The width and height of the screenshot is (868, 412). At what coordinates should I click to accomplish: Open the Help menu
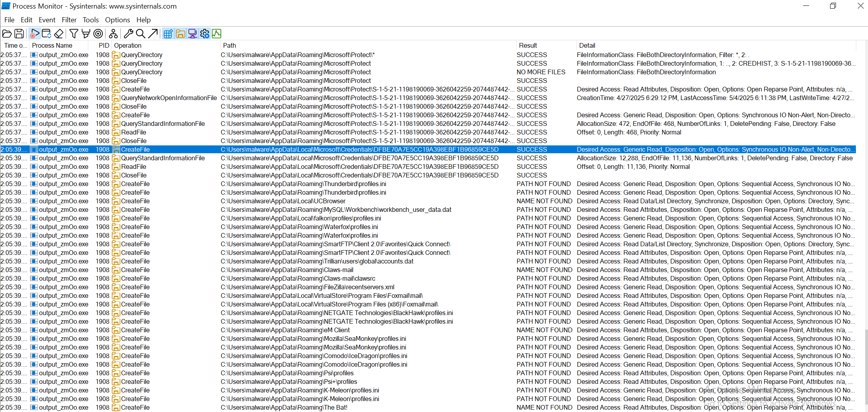pyautogui.click(x=143, y=20)
